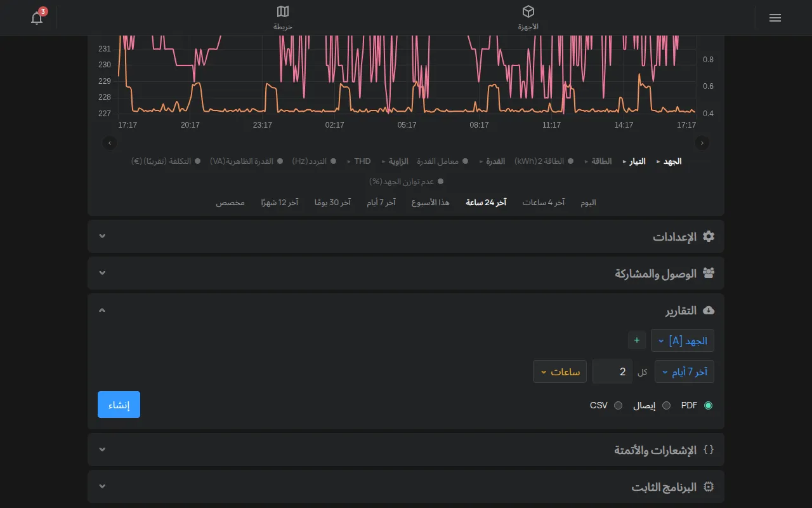Open the آخر 7 أيام report period dropdown

click(684, 371)
